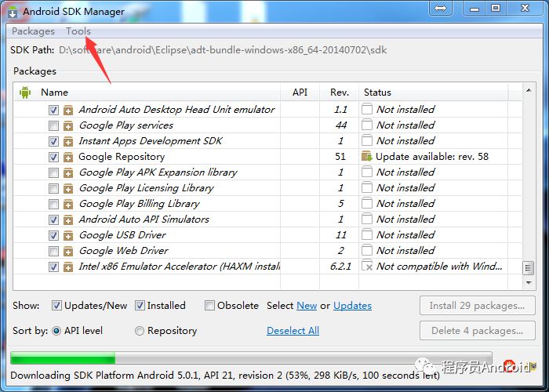Check Google Play Billing Library
Screen dimensions: 549x392
(53, 204)
